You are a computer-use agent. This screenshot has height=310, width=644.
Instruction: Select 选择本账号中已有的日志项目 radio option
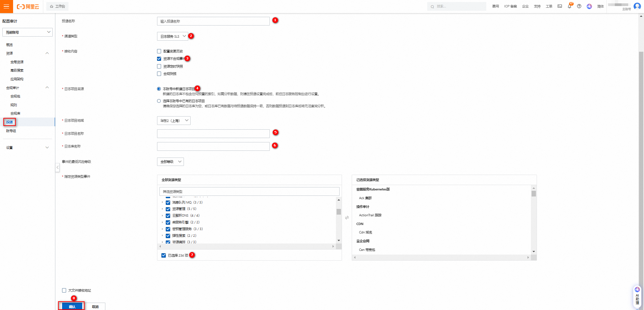(159, 101)
